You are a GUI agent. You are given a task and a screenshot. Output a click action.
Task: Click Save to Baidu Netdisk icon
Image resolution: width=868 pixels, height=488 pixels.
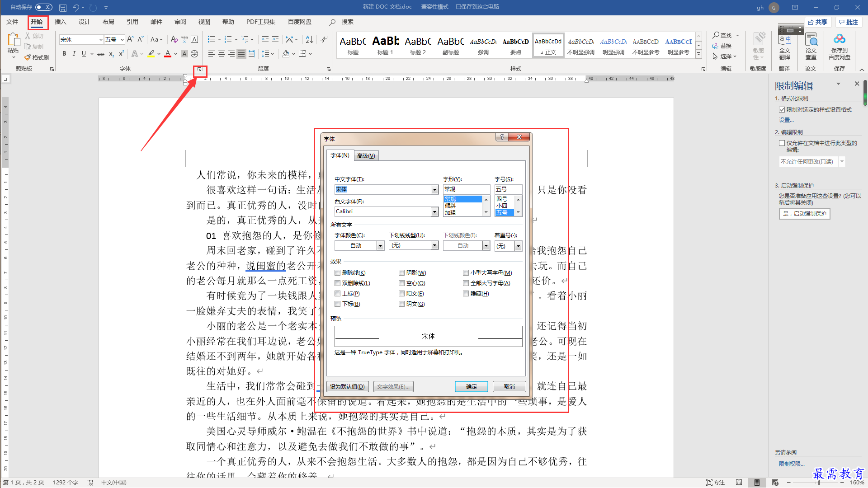click(x=840, y=47)
